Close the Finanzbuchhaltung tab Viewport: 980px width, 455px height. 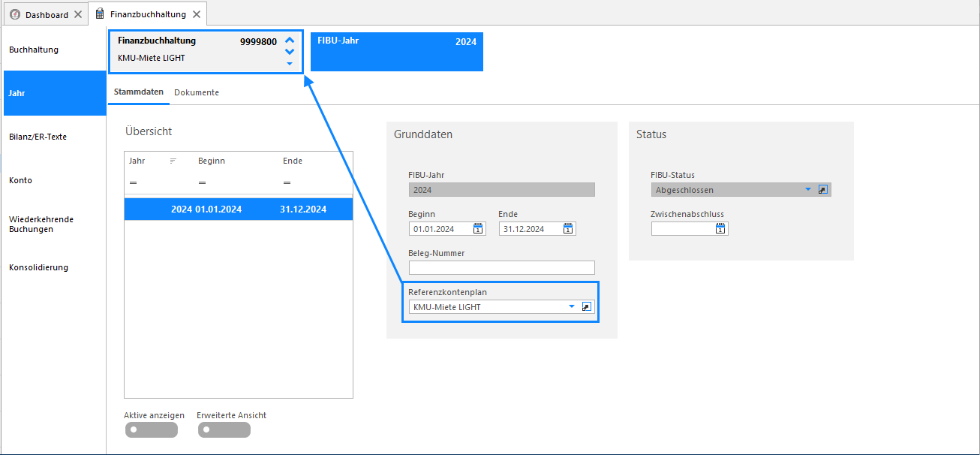(197, 14)
